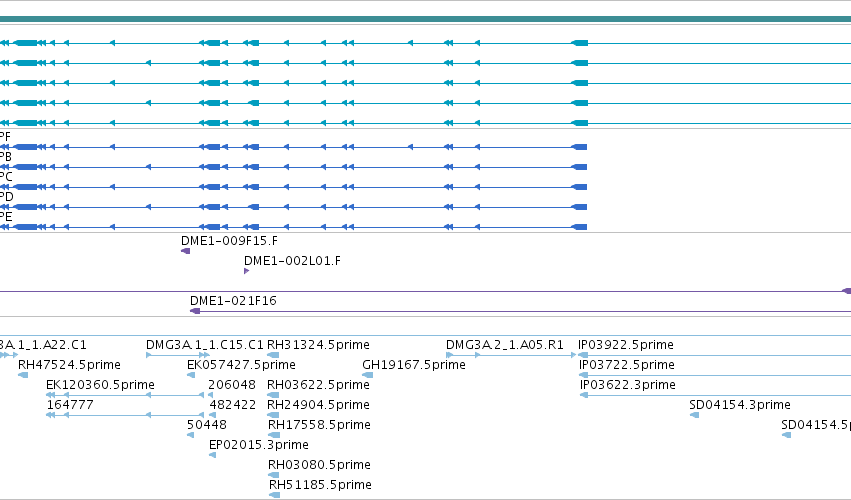Click the GH19167.5prime label
Viewport: 851px width, 500px height.
click(414, 365)
